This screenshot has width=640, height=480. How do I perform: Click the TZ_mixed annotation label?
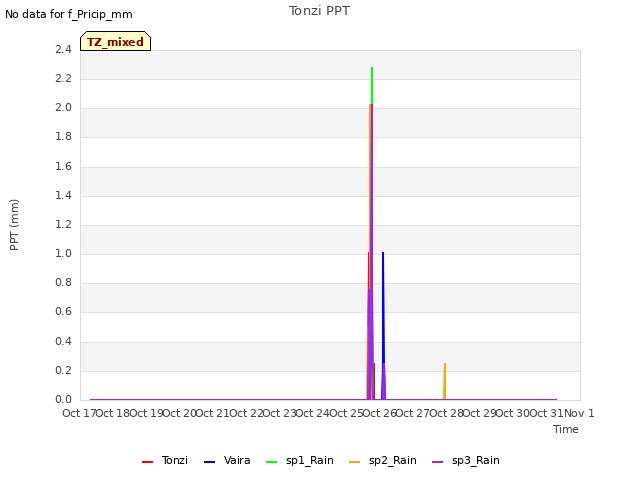[116, 42]
